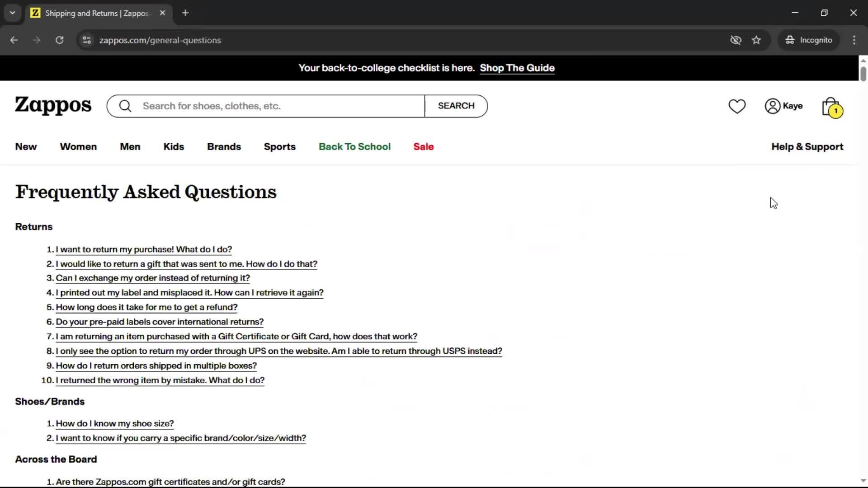Open the Kaye account profile icon
This screenshot has width=868, height=488.
773,106
